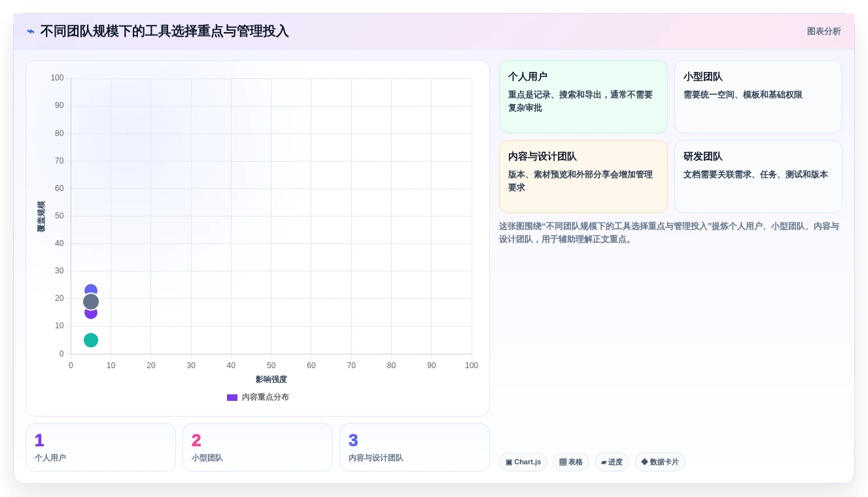Click text 需要统一空间、模板和基础权限
The height and width of the screenshot is (497, 868).
(743, 95)
